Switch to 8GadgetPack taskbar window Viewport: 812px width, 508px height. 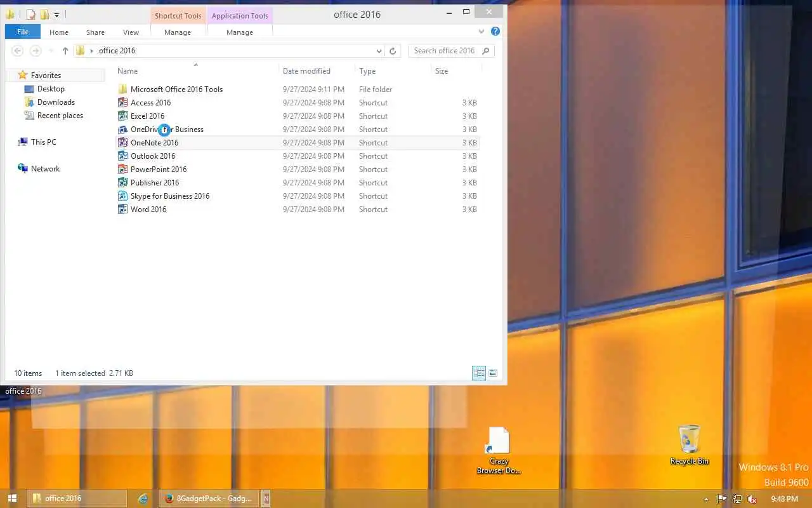pyautogui.click(x=210, y=498)
